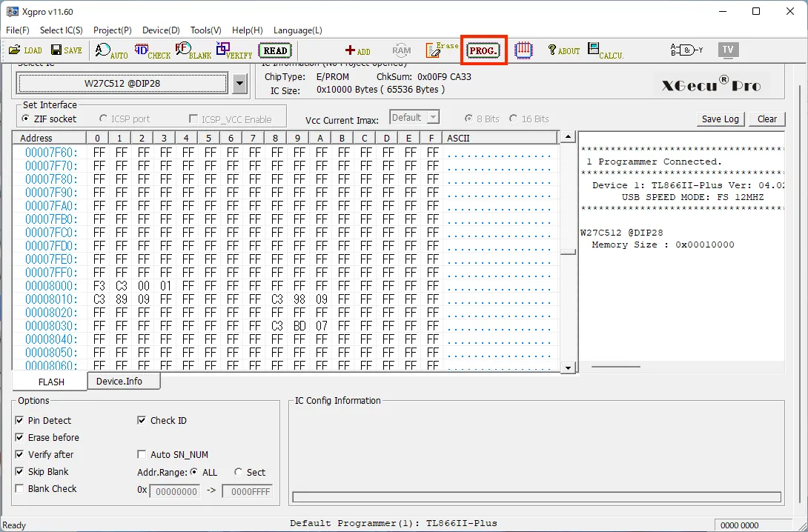Run AUTO operation from toolbar
808x532 pixels.
111,50
